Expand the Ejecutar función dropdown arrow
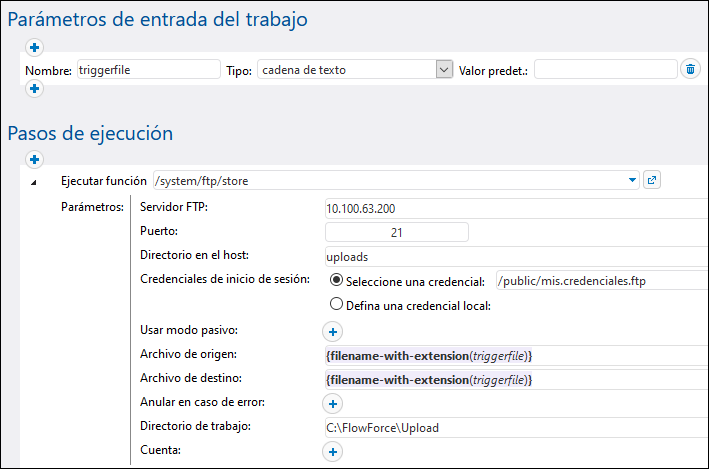Viewport: 709px width, 469px height. pos(632,180)
